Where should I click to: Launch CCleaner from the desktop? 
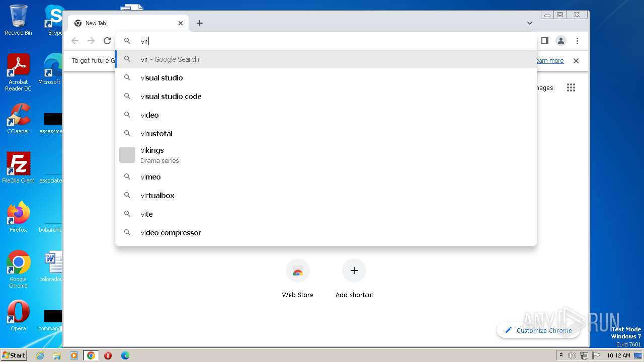tap(18, 119)
